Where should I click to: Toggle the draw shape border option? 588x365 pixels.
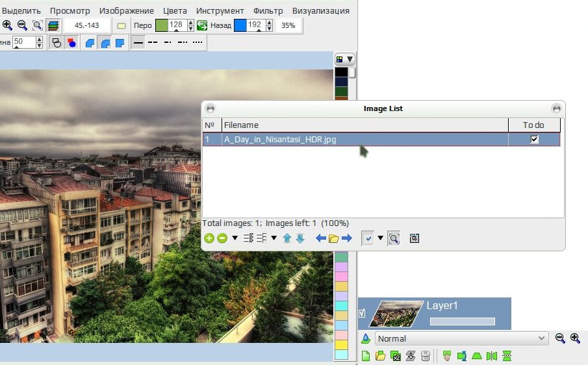(x=57, y=43)
